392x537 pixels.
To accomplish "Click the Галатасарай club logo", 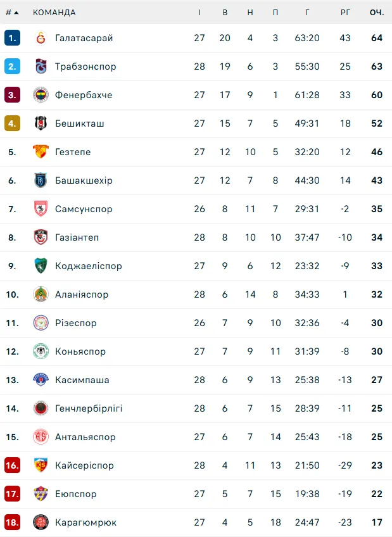I will pyautogui.click(x=41, y=38).
